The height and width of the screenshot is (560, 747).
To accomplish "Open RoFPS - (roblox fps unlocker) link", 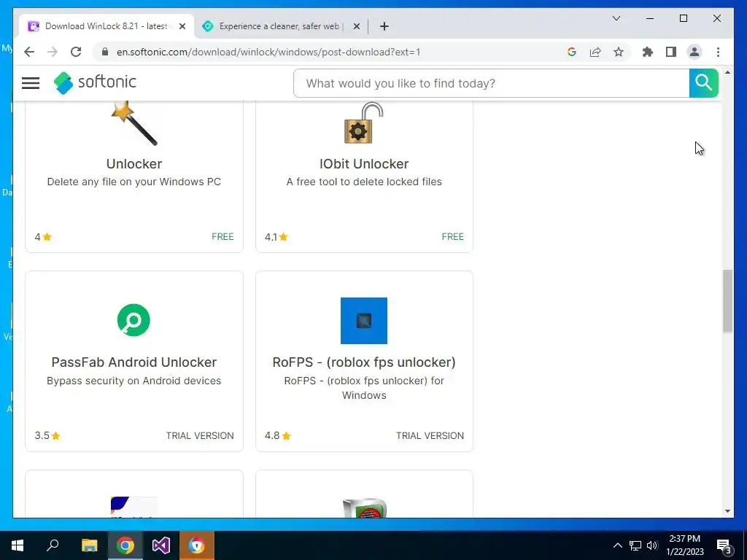I will click(x=364, y=362).
